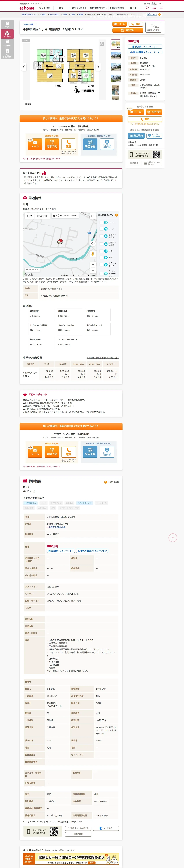Check the 幼稚園・保育園 checkbox
The width and height of the screenshot is (184, 868).
(x=101, y=244)
